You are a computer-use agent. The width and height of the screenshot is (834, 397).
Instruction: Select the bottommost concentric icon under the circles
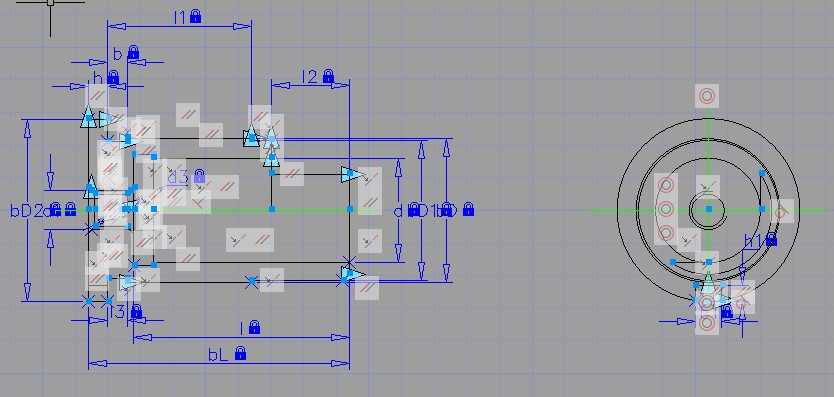point(707,323)
